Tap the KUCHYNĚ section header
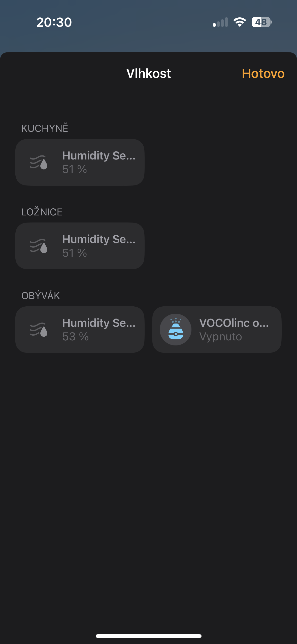 [45, 128]
